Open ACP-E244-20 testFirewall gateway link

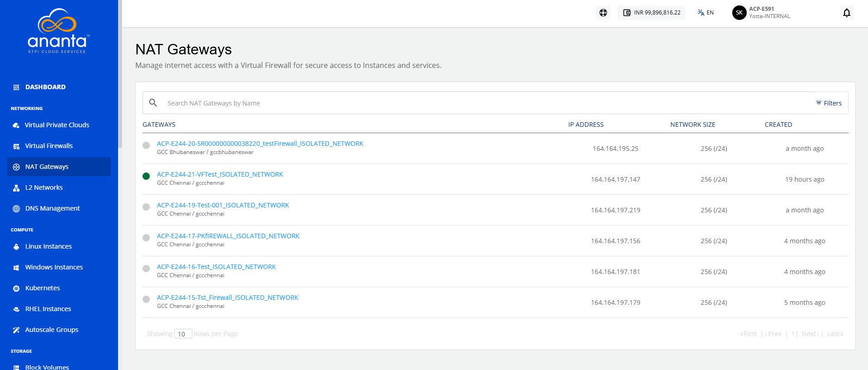(x=260, y=144)
